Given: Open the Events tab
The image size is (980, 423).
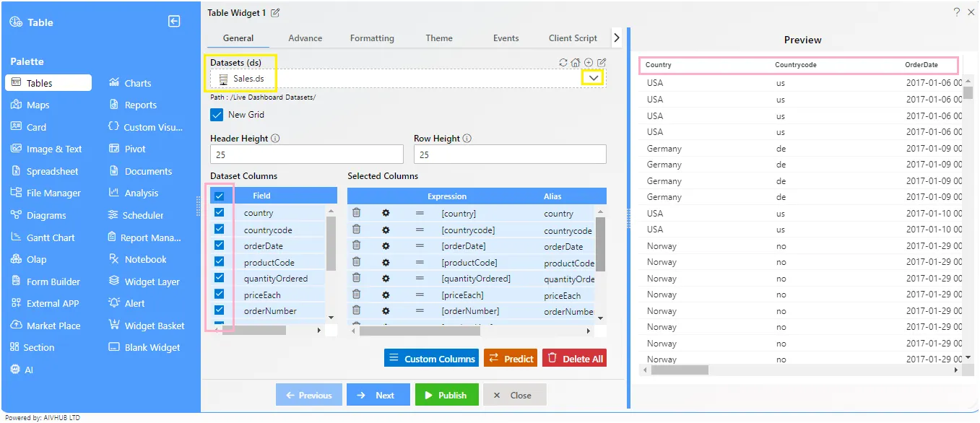Looking at the screenshot, I should [x=506, y=38].
